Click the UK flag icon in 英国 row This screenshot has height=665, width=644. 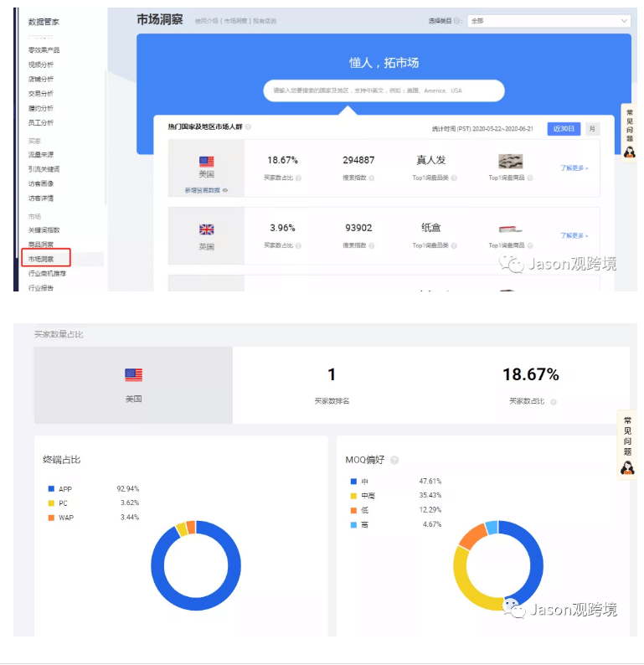tap(206, 229)
